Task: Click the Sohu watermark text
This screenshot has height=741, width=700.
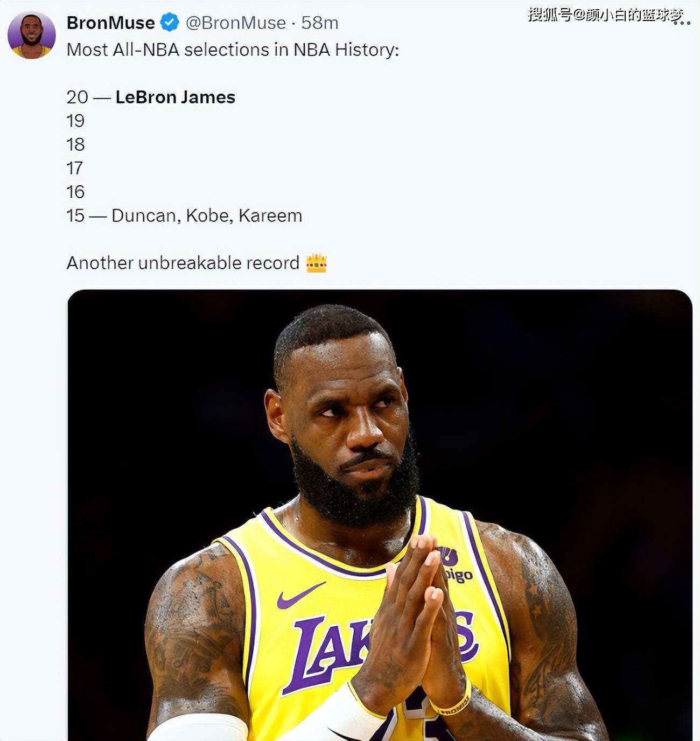Action: tap(605, 15)
